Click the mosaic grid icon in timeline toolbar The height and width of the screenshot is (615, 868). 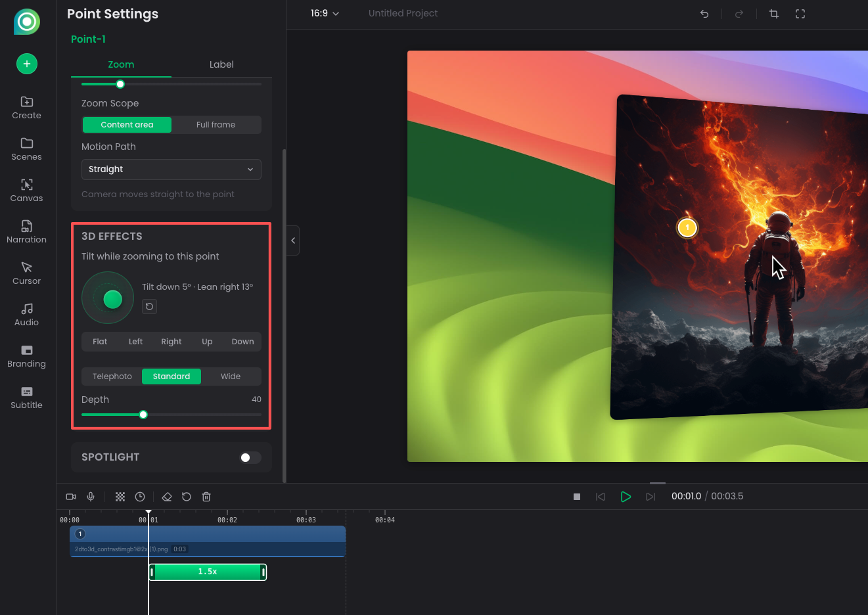[x=120, y=497]
